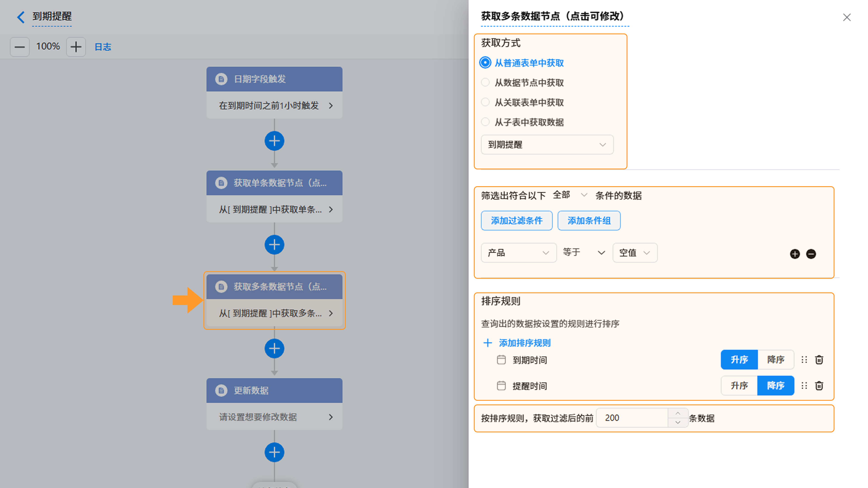Click the 日期字段触发 node icon
Screen dimensions: 868x488
[x=221, y=79]
